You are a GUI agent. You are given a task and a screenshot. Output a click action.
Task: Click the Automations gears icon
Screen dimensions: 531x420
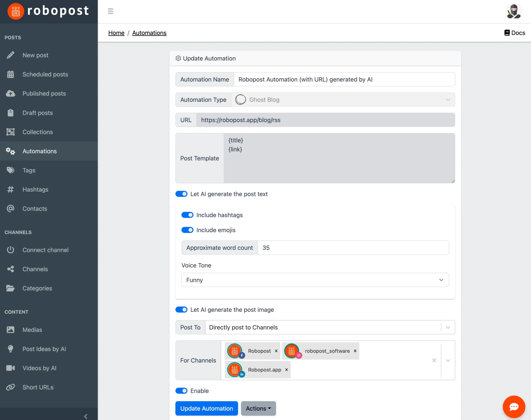coord(10,151)
